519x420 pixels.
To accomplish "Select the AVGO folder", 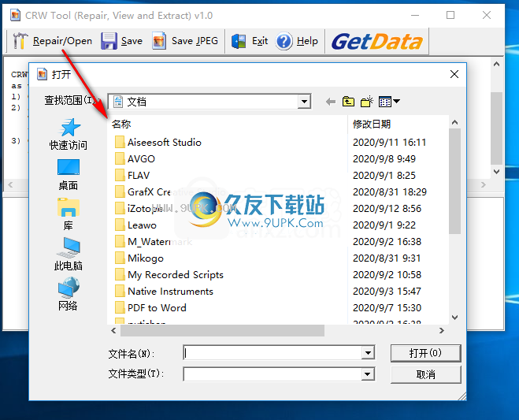I will [135, 159].
